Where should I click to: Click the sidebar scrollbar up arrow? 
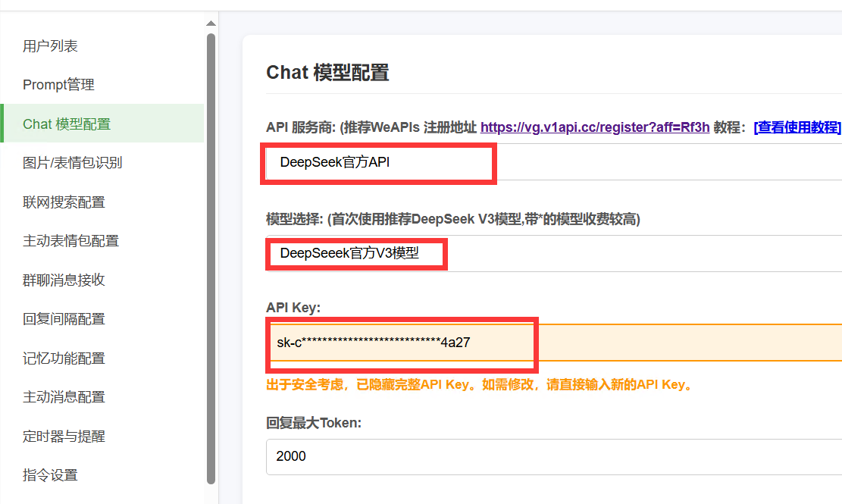pos(211,23)
